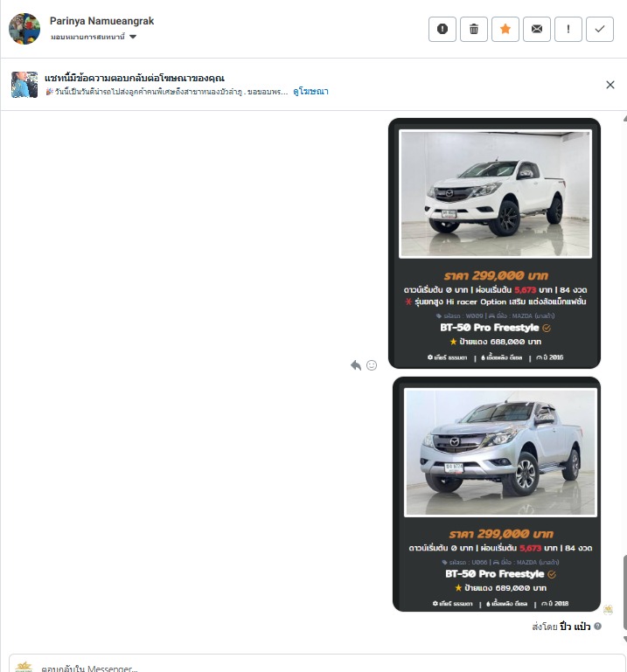The width and height of the screenshot is (627, 672).
Task: Click help icon beside ส่งโดย ปิ๋ว แป๋ว
Action: (597, 627)
